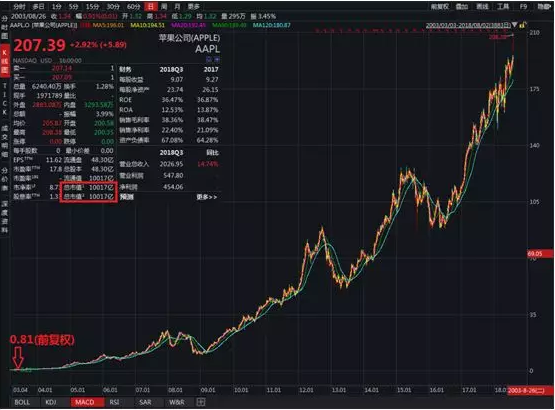
Task: Click the MA120 moving average label
Action: click(x=271, y=25)
